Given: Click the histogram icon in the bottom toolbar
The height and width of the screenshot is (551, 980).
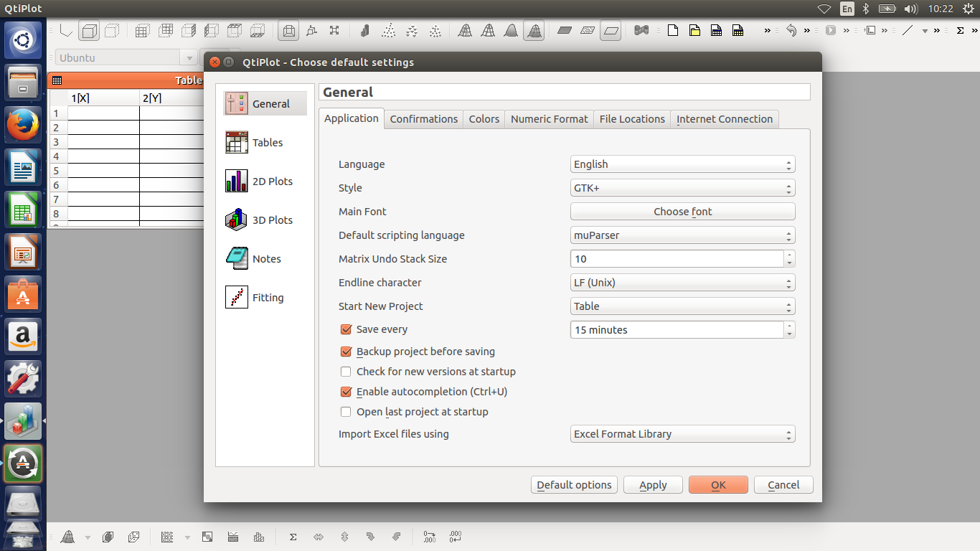Looking at the screenshot, I should point(259,537).
